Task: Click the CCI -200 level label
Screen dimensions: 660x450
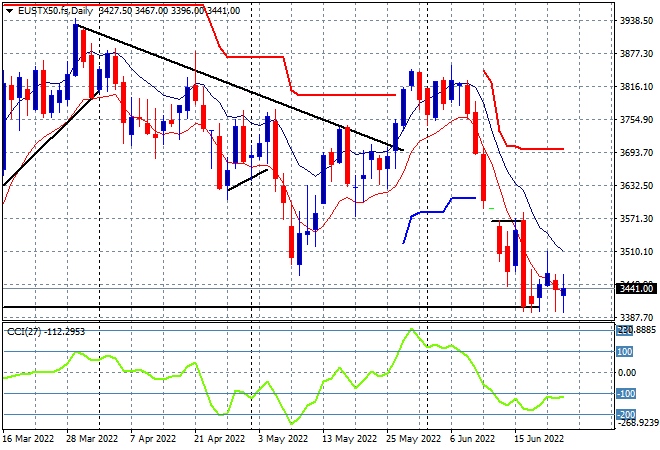Action: 625,415
